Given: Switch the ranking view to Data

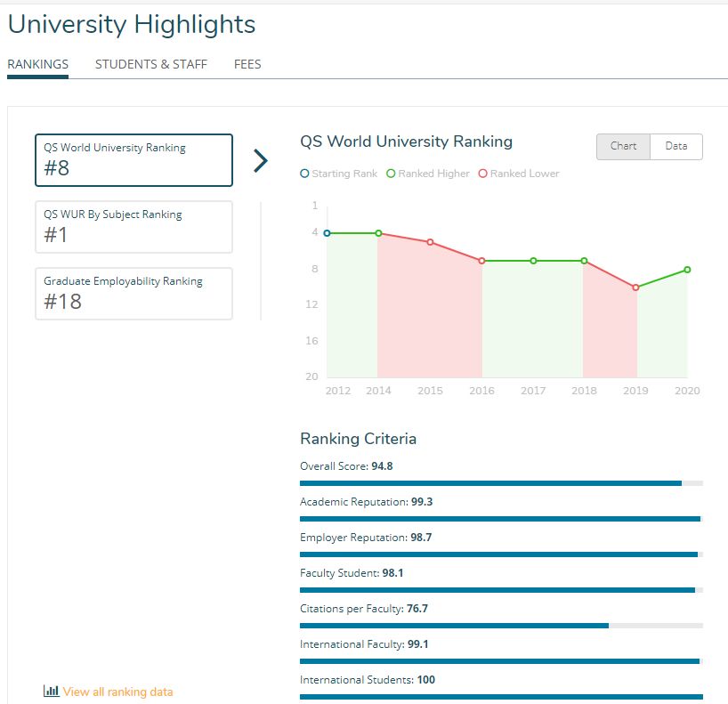Looking at the screenshot, I should click(x=676, y=146).
